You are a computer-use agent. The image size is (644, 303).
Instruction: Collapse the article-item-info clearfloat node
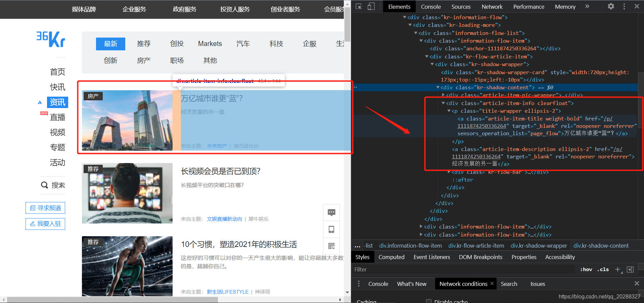tap(443, 103)
